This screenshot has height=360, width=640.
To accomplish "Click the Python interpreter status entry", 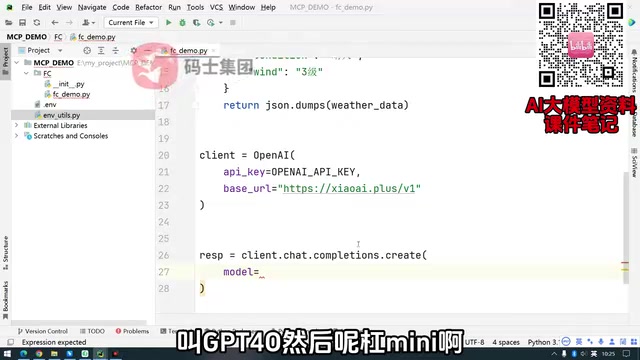I will (543, 342).
